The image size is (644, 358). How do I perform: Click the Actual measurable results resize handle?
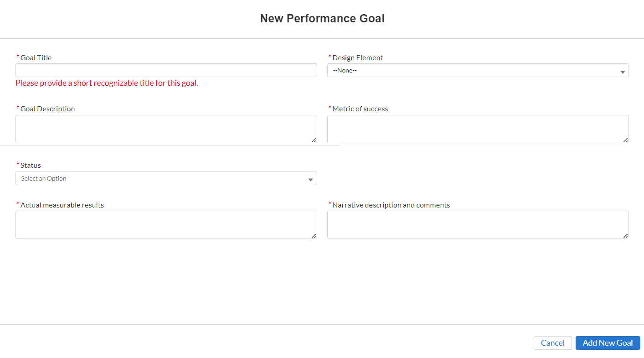click(314, 236)
